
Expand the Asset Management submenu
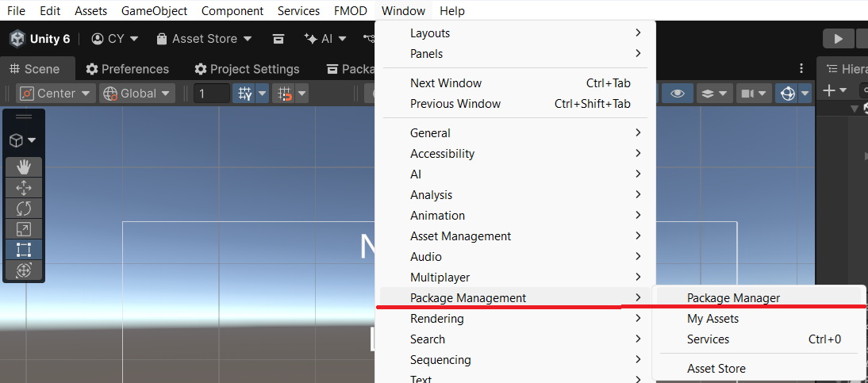[516, 236]
